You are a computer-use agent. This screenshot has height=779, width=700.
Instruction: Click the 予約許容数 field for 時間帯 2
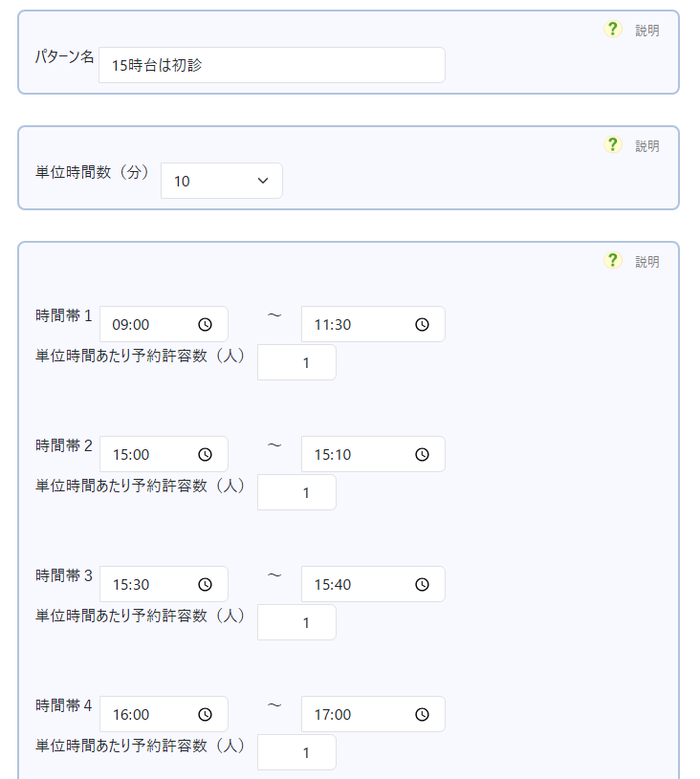tap(296, 493)
